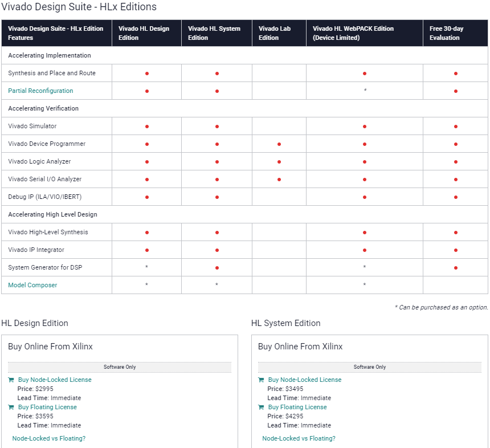The height and width of the screenshot is (448, 490).
Task: Click the Accelerating Implementation section row
Action: pos(244,55)
